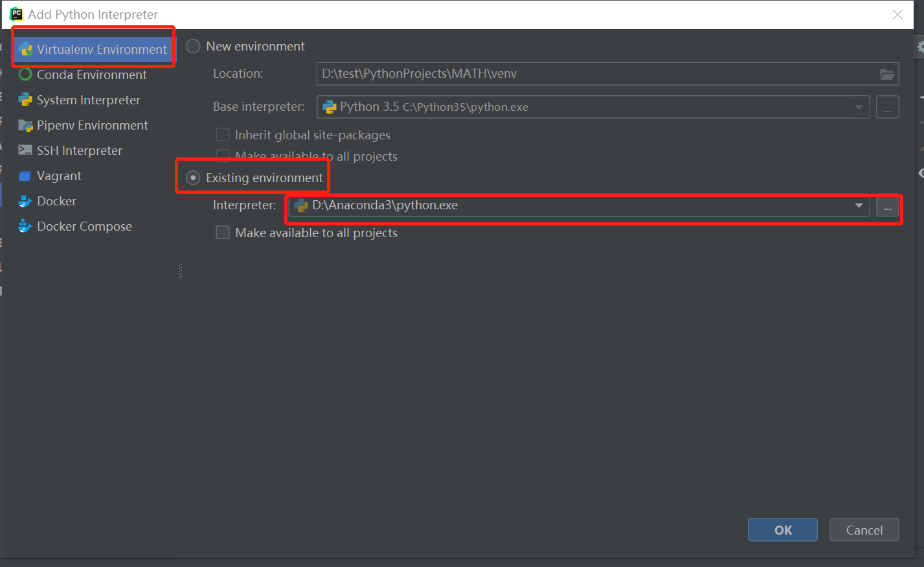Click the ellipsis button next to Interpreter
Screen dimensions: 924x567
888,207
